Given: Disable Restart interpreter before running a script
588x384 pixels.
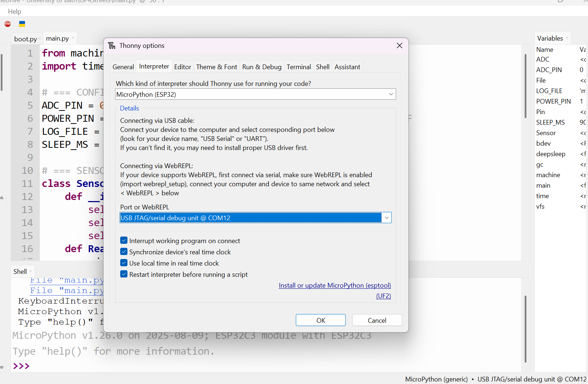Looking at the screenshot, I should point(124,274).
